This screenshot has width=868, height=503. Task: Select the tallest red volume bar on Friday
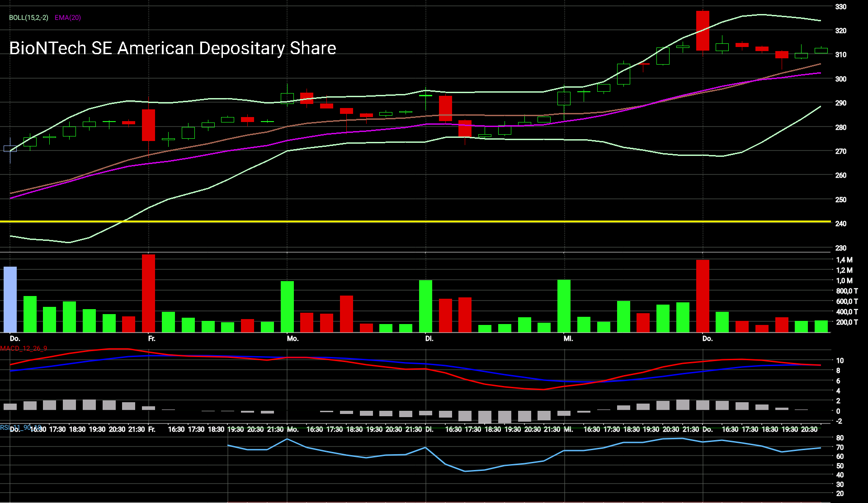[148, 294]
